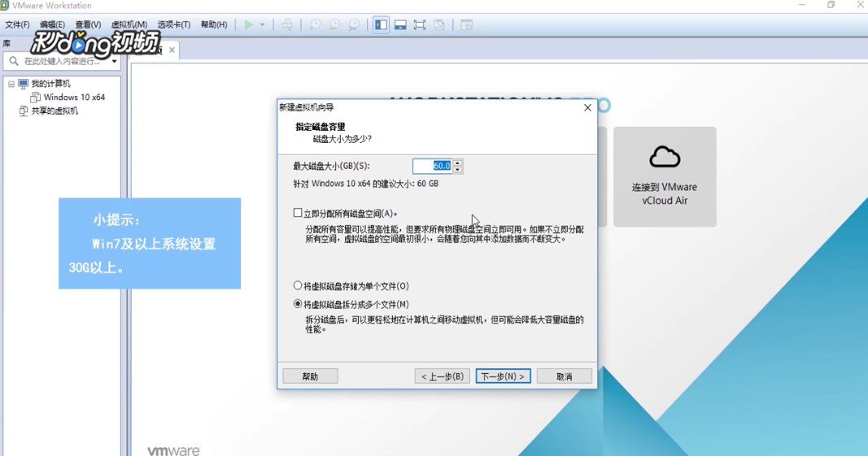Click the Unity mode icon
Screen dimensions: 868x456
(x=439, y=25)
